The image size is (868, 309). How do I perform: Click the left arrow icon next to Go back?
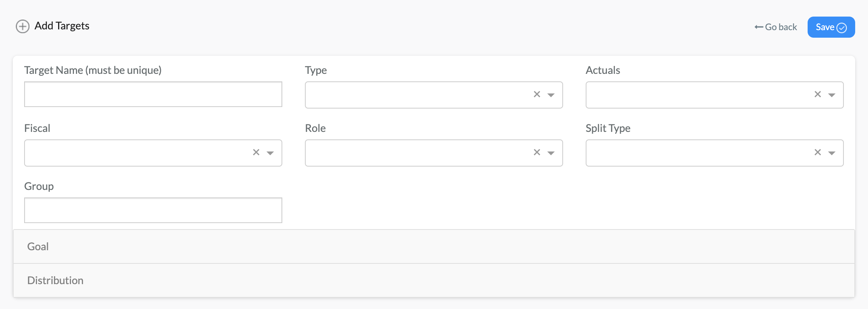click(759, 27)
